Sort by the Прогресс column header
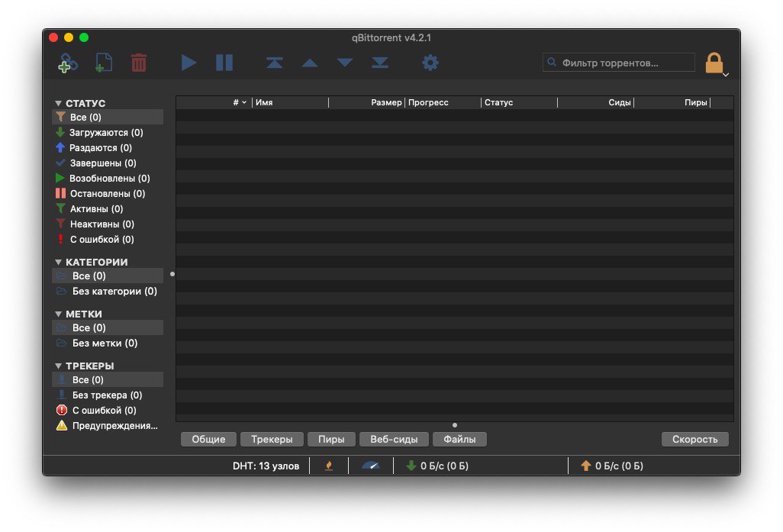The height and width of the screenshot is (532, 783). tap(443, 102)
